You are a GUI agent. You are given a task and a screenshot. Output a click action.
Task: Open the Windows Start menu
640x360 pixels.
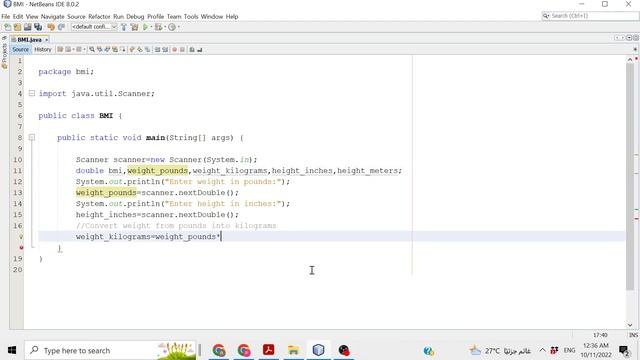(x=12, y=350)
